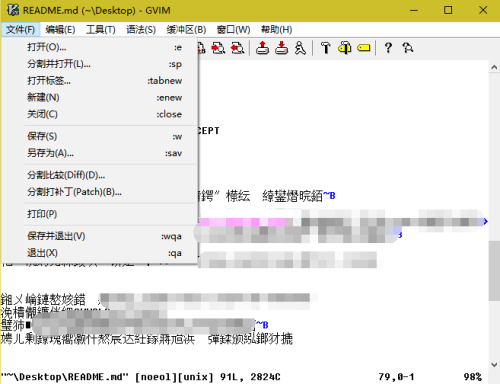Click the Make hammer icon
Viewport: 500px width, 384px height.
[x=326, y=48]
